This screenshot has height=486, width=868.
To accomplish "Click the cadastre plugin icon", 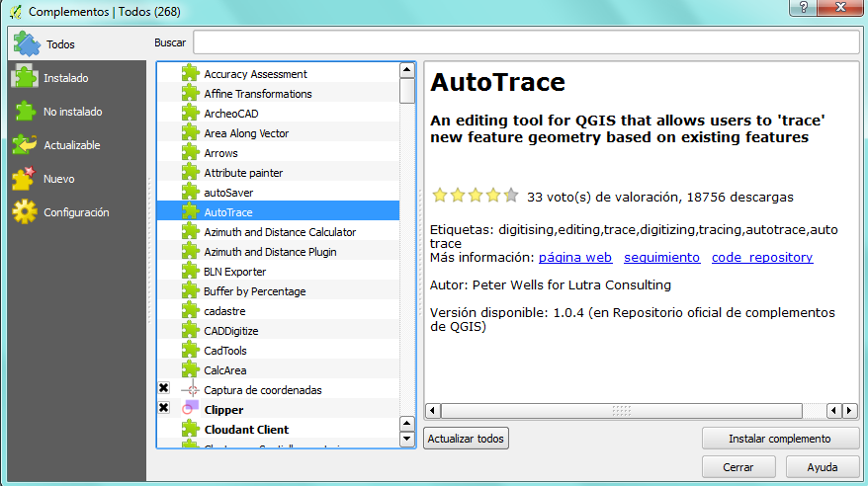I will pyautogui.click(x=190, y=311).
